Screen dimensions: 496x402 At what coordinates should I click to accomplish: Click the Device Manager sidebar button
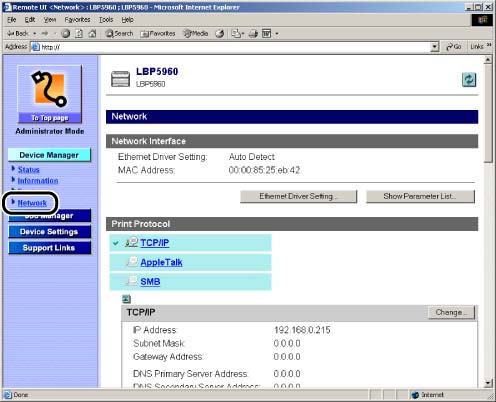pyautogui.click(x=49, y=155)
